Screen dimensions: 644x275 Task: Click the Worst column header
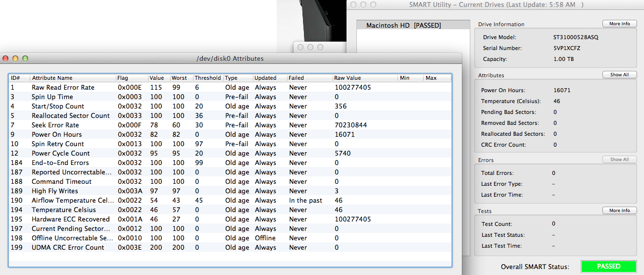(181, 78)
